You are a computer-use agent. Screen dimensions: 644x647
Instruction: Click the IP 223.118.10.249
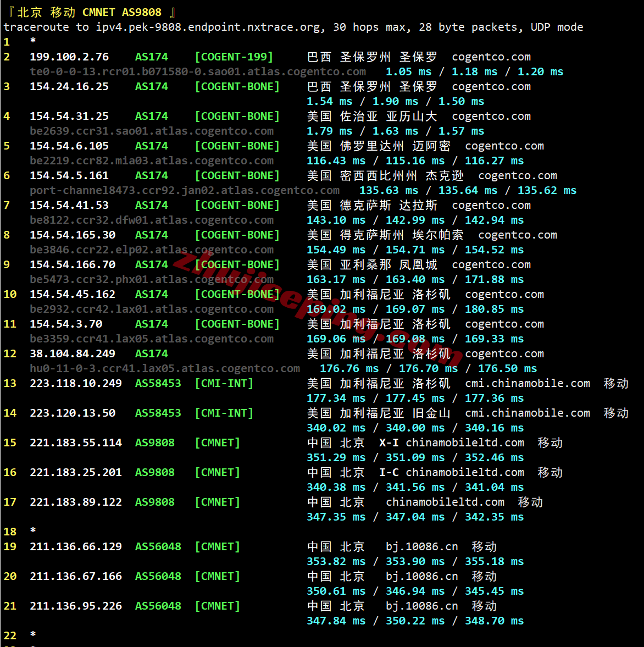click(x=76, y=384)
